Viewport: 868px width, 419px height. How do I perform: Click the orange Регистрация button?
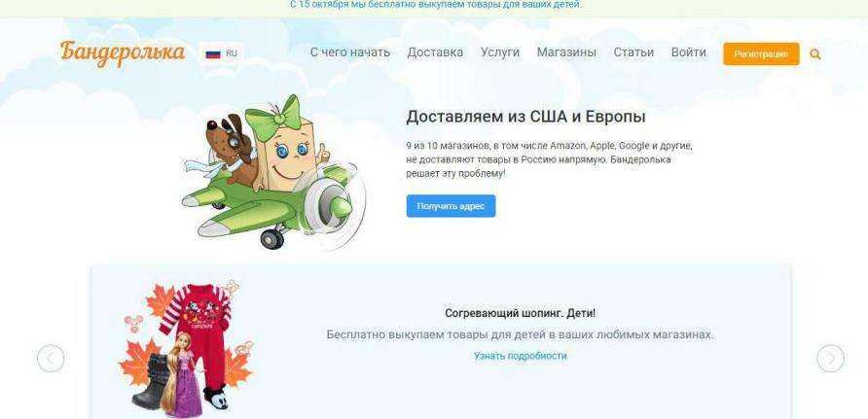[x=761, y=54]
